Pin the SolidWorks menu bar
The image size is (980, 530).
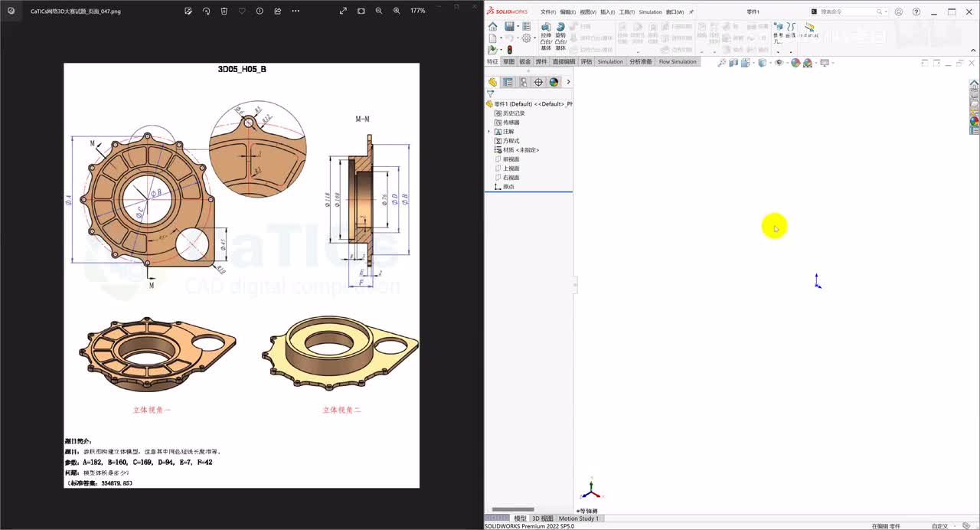point(691,11)
